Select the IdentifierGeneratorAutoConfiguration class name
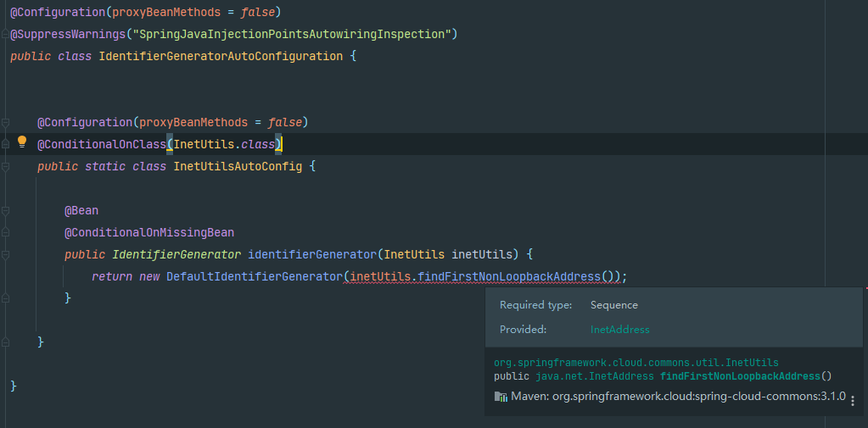Viewport: 868px width, 428px height. [221, 57]
